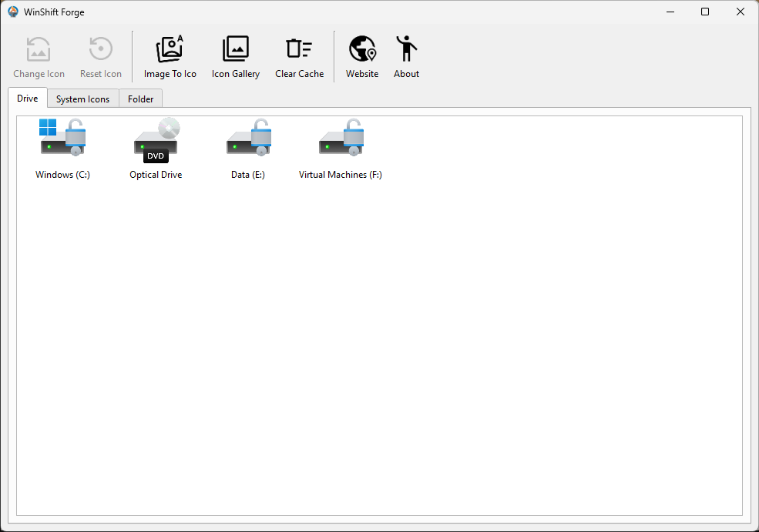Open the About dialog
Image resolution: width=759 pixels, height=532 pixels.
coord(406,54)
